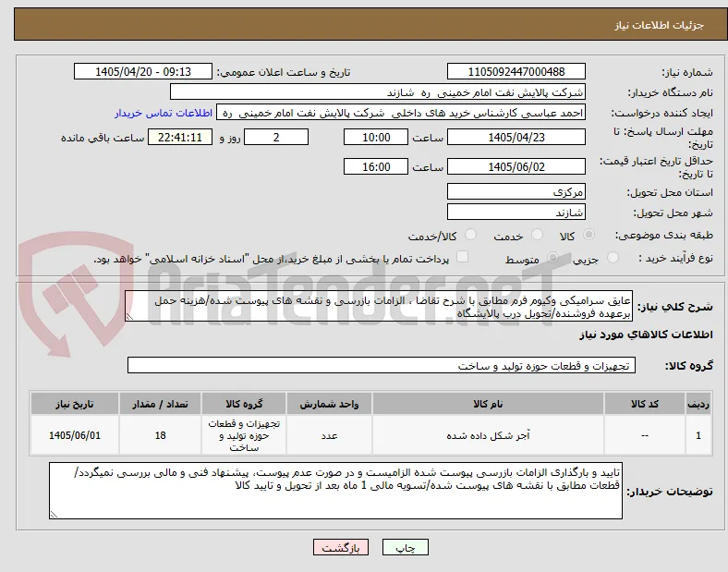
Task: Click the need number field 1105092447000488
Action: click(516, 71)
